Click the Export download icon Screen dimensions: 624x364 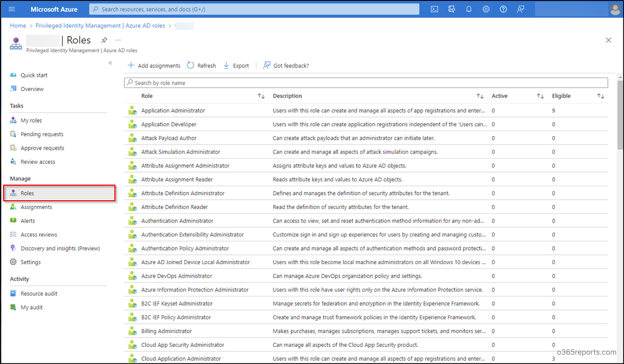[x=226, y=66]
